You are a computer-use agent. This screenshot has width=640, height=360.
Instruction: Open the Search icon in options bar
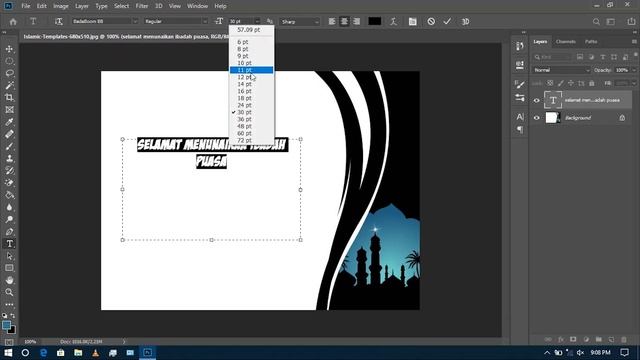596,22
